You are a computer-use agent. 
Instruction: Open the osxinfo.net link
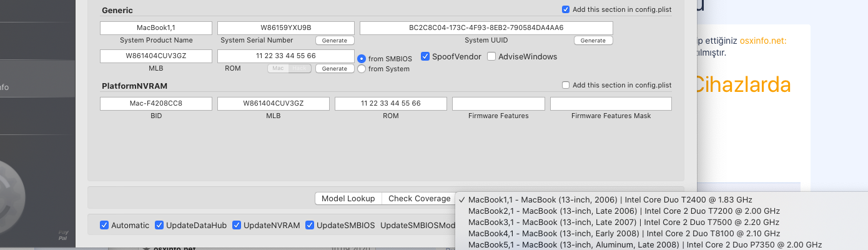(762, 41)
